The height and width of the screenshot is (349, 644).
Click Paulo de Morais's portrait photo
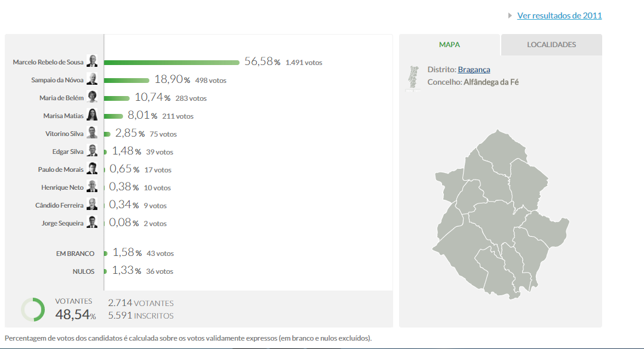pyautogui.click(x=92, y=169)
